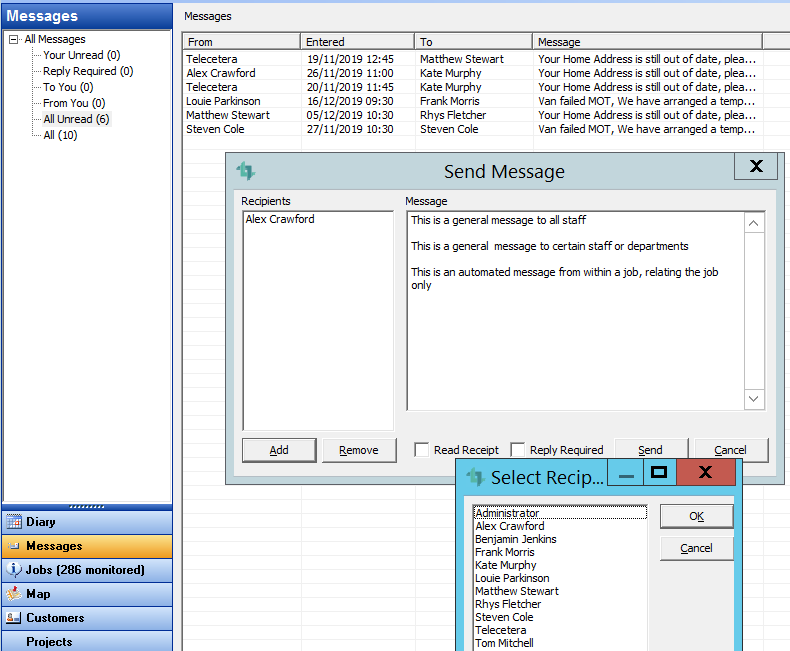This screenshot has height=651, width=790.
Task: Choose Kate Murphy from recipient list
Action: click(505, 565)
